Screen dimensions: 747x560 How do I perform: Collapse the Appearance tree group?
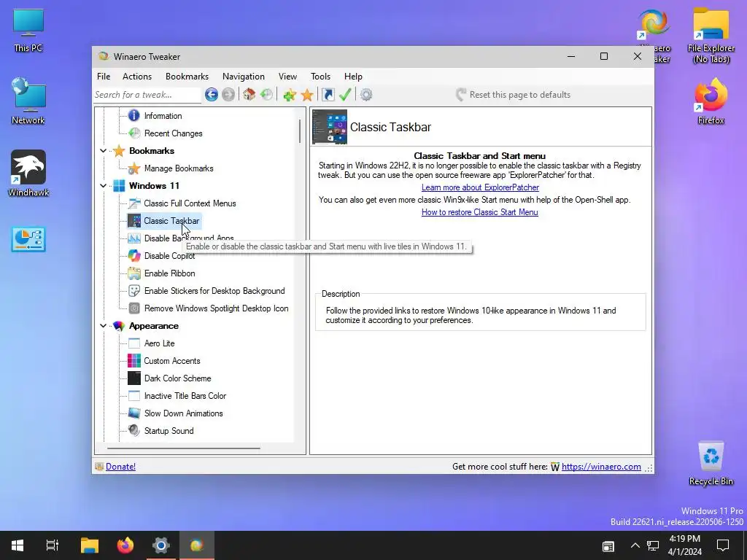tap(104, 326)
